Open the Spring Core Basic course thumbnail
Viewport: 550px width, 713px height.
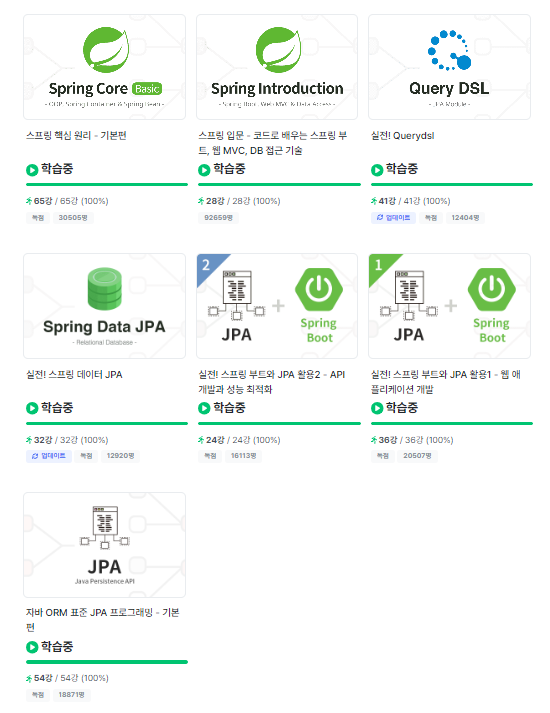(x=105, y=67)
